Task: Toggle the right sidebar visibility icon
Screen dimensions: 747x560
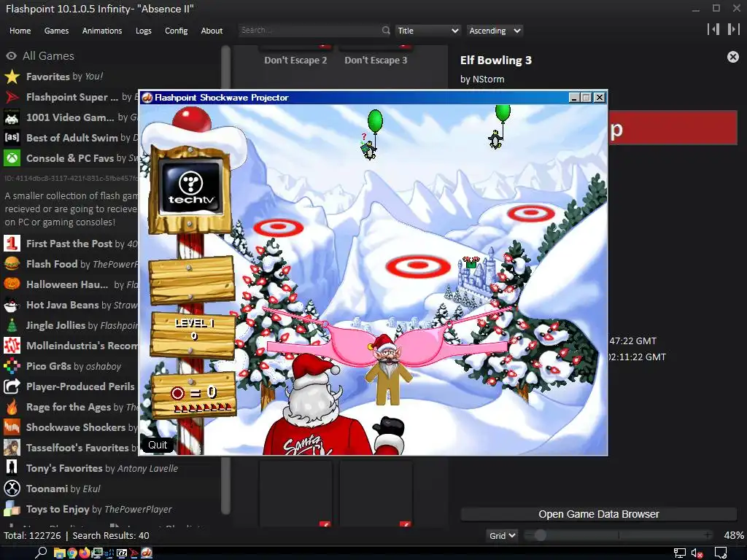Action: 733,29
